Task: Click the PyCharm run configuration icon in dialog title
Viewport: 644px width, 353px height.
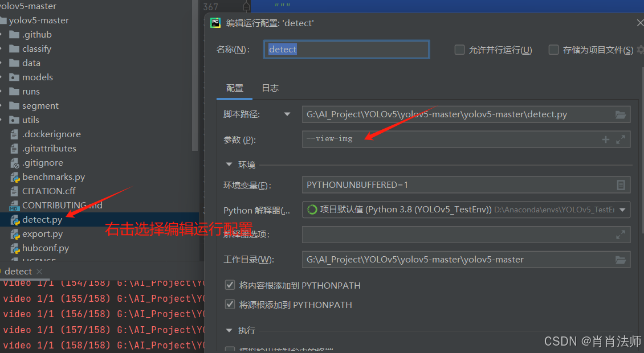Action: tap(215, 23)
